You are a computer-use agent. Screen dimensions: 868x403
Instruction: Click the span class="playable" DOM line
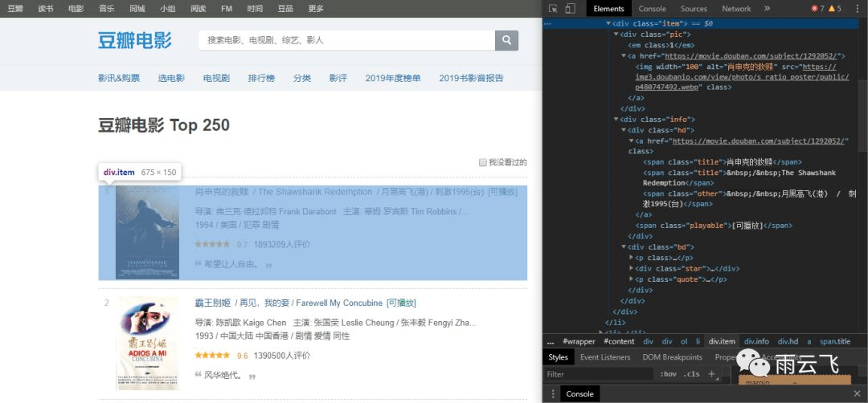click(x=714, y=226)
